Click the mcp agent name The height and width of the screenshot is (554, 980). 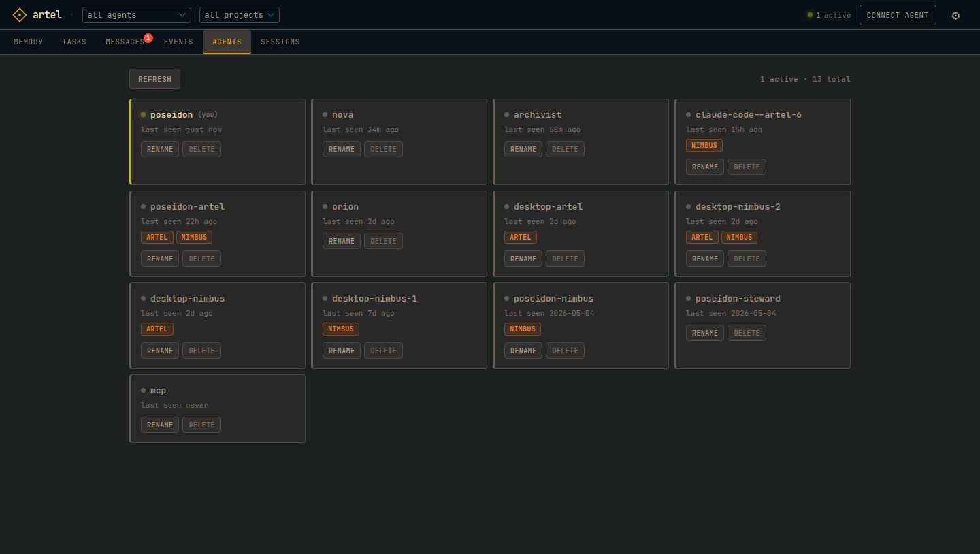(158, 391)
